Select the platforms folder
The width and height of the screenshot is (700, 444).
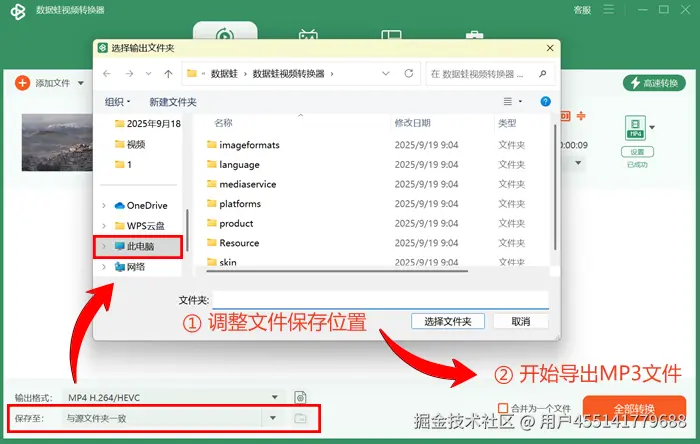pos(234,203)
